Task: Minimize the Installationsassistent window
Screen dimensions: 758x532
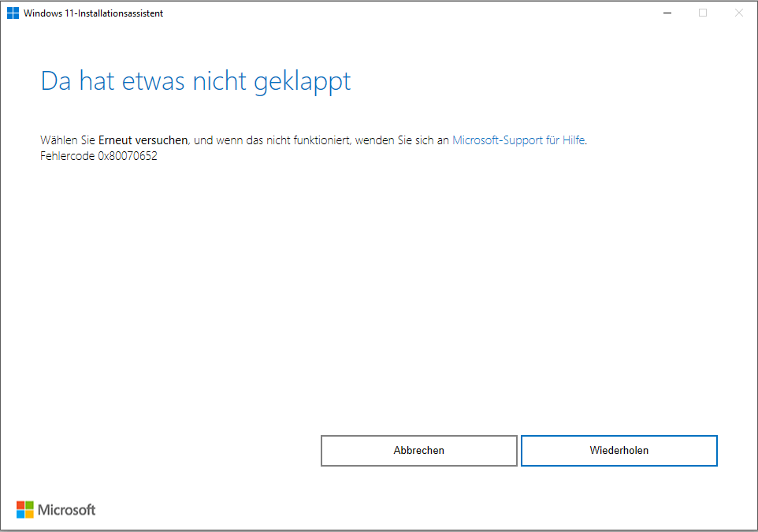Action: (x=667, y=13)
